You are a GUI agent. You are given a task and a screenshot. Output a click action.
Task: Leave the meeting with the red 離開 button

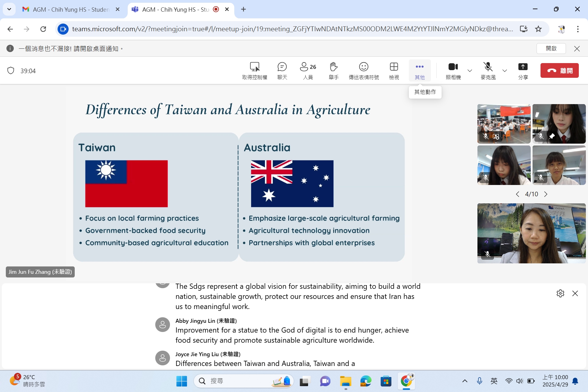pos(560,70)
